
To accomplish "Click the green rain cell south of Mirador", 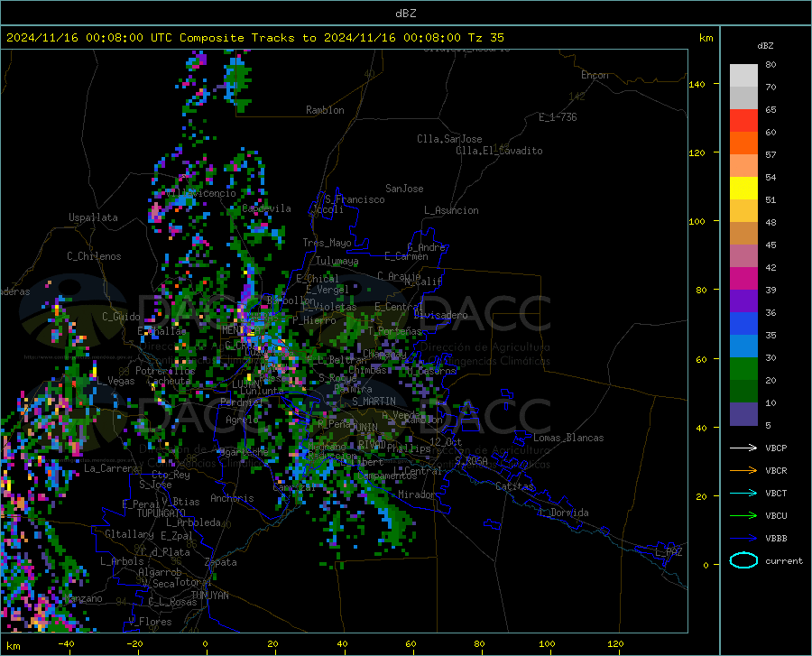I will click(398, 524).
